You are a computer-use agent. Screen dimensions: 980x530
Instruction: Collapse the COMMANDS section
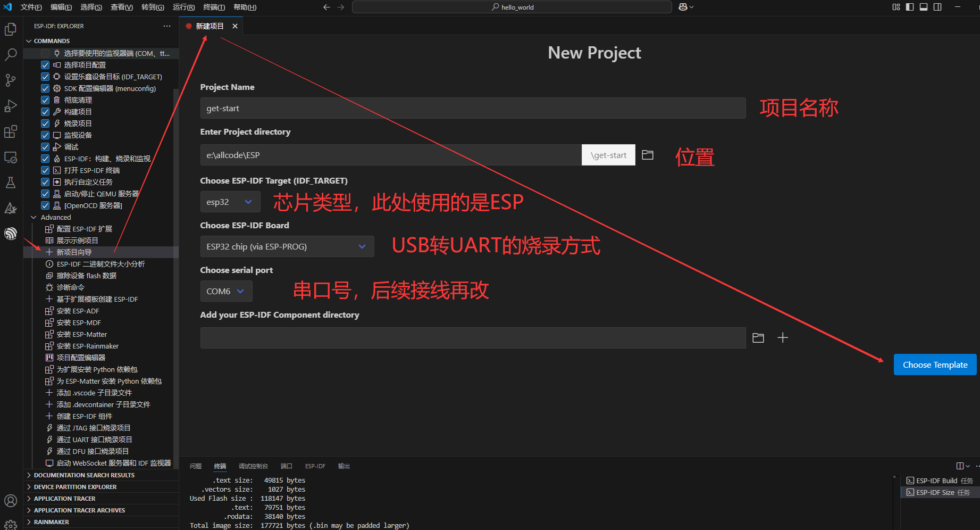[101, 41]
